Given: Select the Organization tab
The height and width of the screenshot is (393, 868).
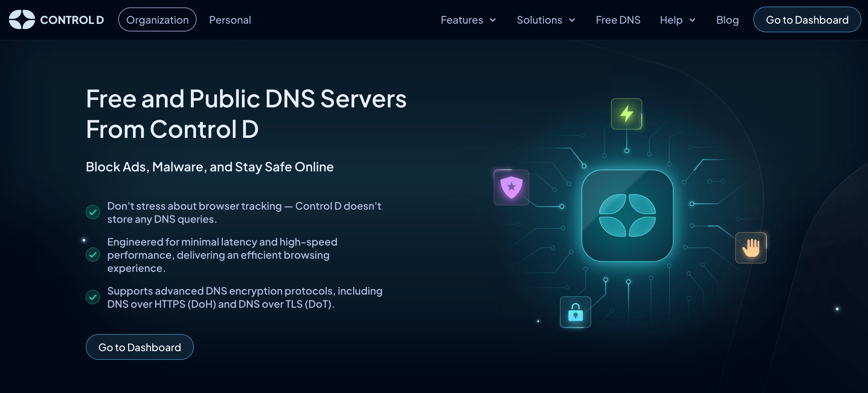Looking at the screenshot, I should 157,19.
